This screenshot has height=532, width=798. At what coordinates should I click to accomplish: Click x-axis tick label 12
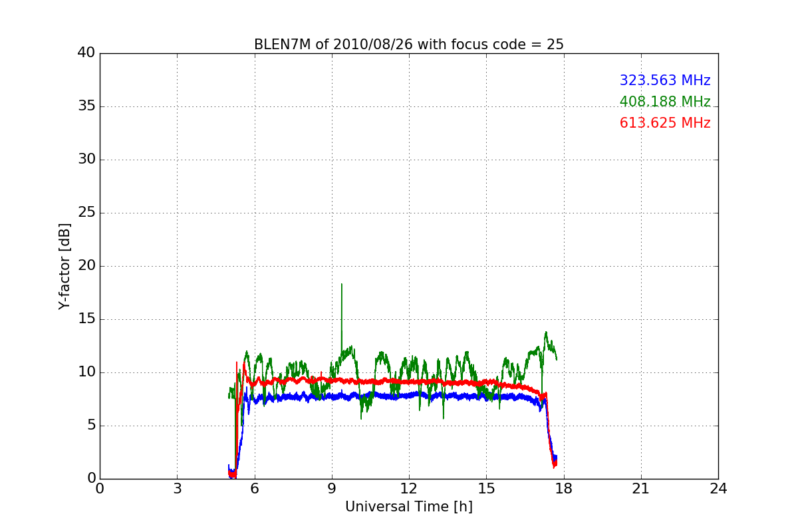click(x=409, y=488)
